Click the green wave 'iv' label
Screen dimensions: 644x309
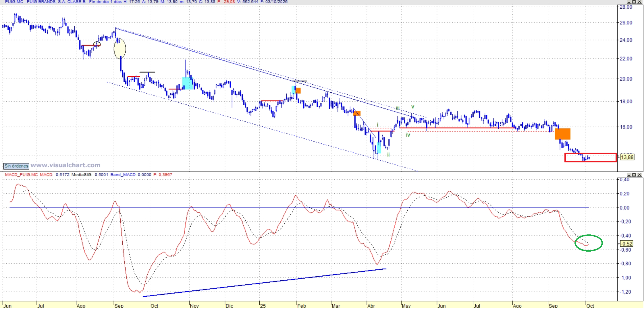tap(408, 135)
